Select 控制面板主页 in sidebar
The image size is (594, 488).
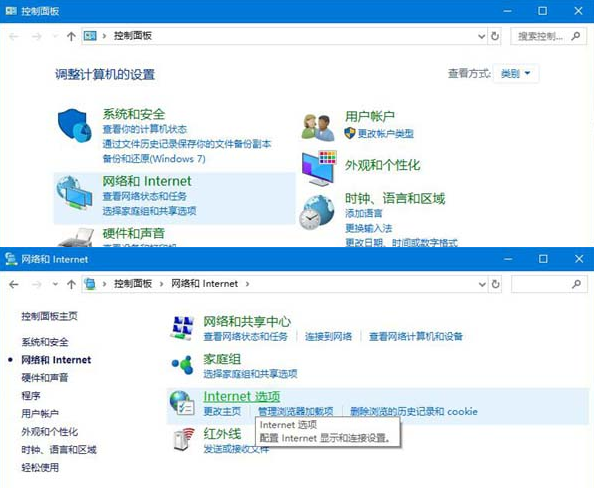tap(50, 316)
